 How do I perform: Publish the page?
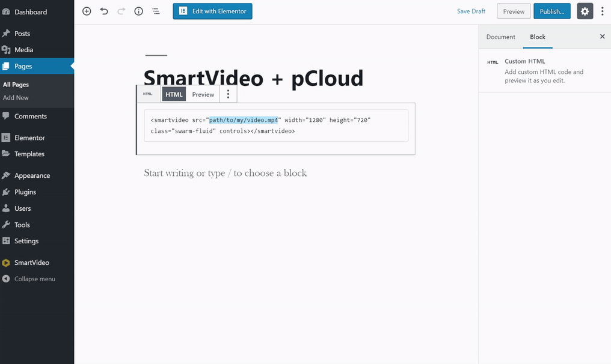[x=552, y=11]
